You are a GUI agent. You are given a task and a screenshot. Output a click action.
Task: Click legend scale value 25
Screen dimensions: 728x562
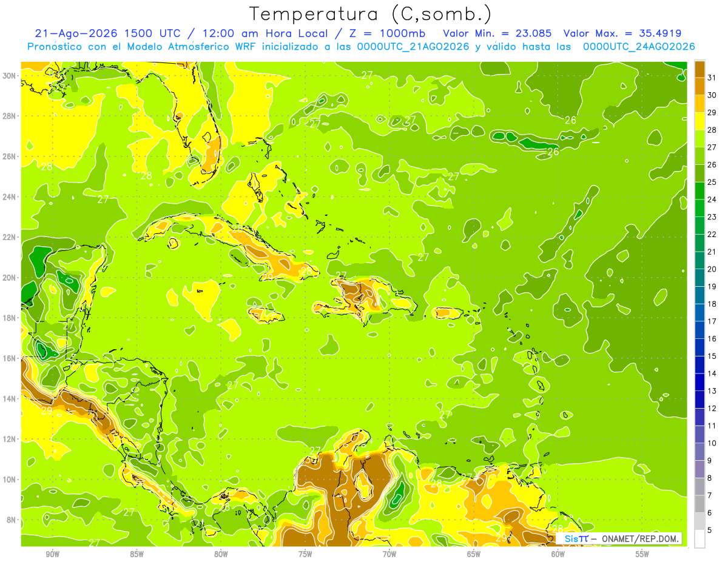click(x=712, y=182)
